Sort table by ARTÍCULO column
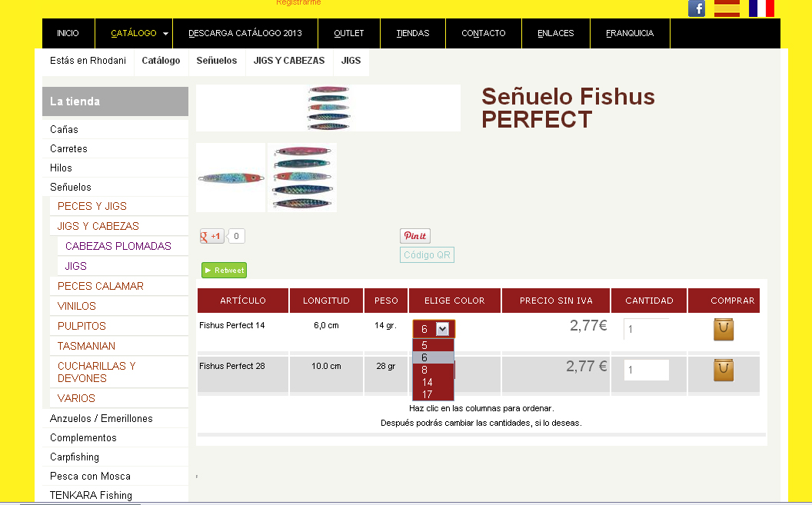Screen dimensions: 812x505 tap(243, 301)
